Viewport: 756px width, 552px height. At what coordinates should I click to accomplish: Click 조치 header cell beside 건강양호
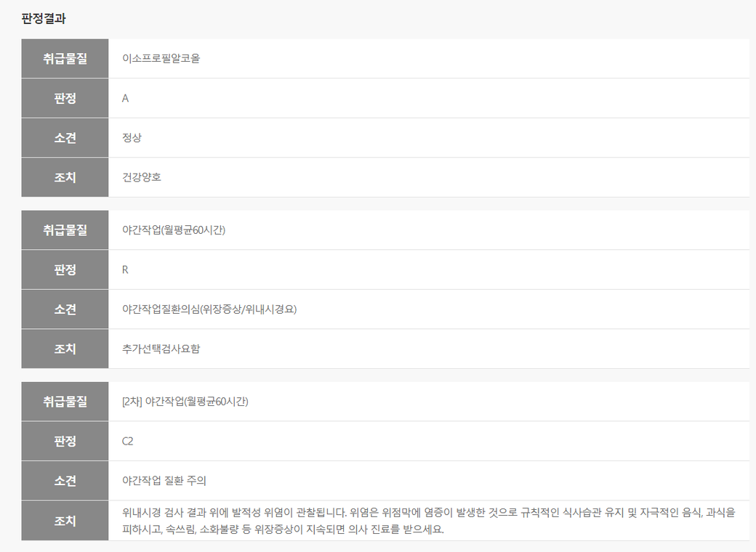[x=65, y=176]
